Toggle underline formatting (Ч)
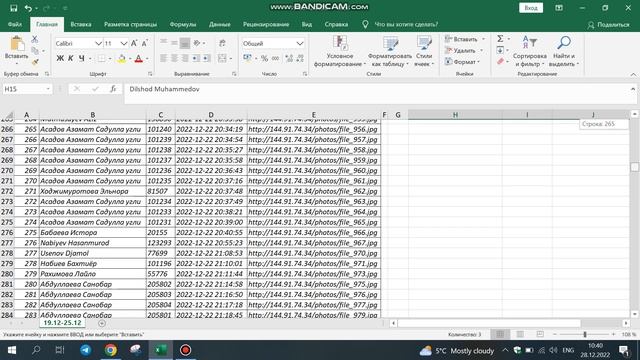Viewport: 640px width, 360px height. click(82, 58)
